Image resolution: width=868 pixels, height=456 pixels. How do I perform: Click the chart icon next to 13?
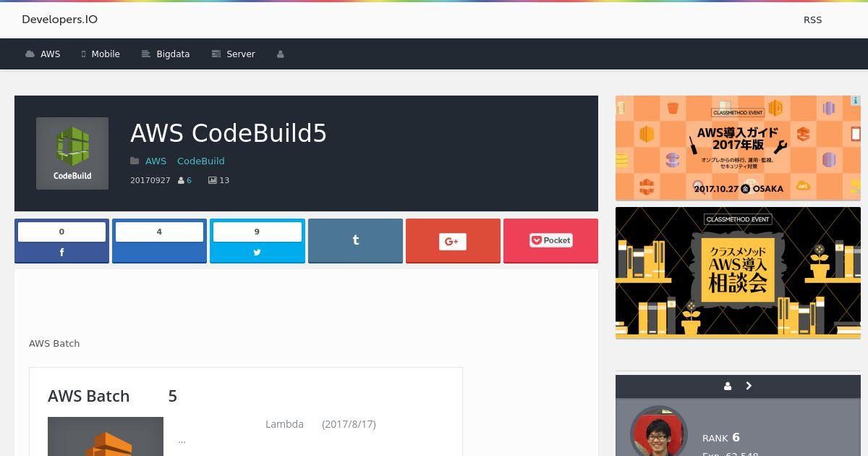(213, 180)
